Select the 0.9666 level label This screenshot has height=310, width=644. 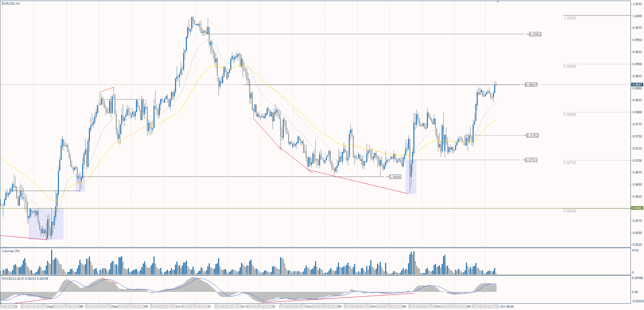395,177
